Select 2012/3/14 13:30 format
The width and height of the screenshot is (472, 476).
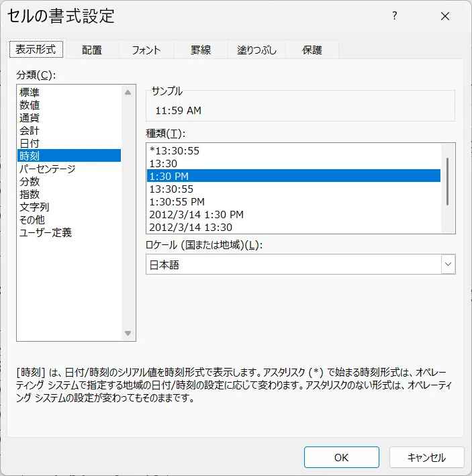(293, 227)
